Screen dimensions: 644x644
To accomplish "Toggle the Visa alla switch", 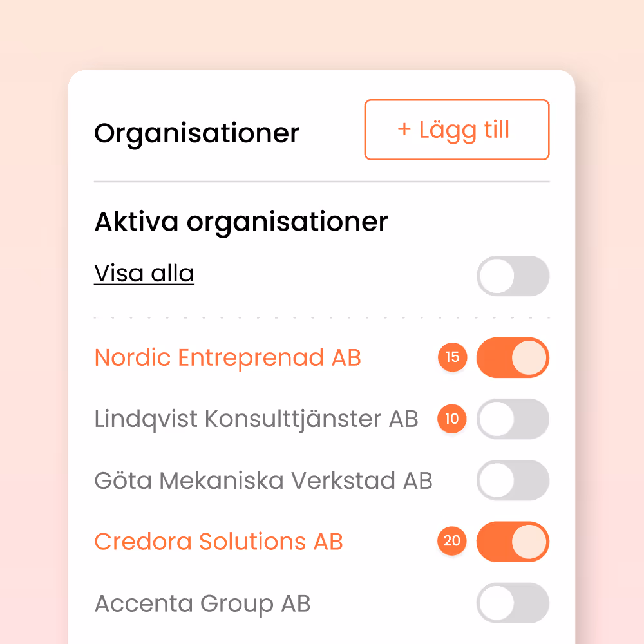I will (513, 276).
